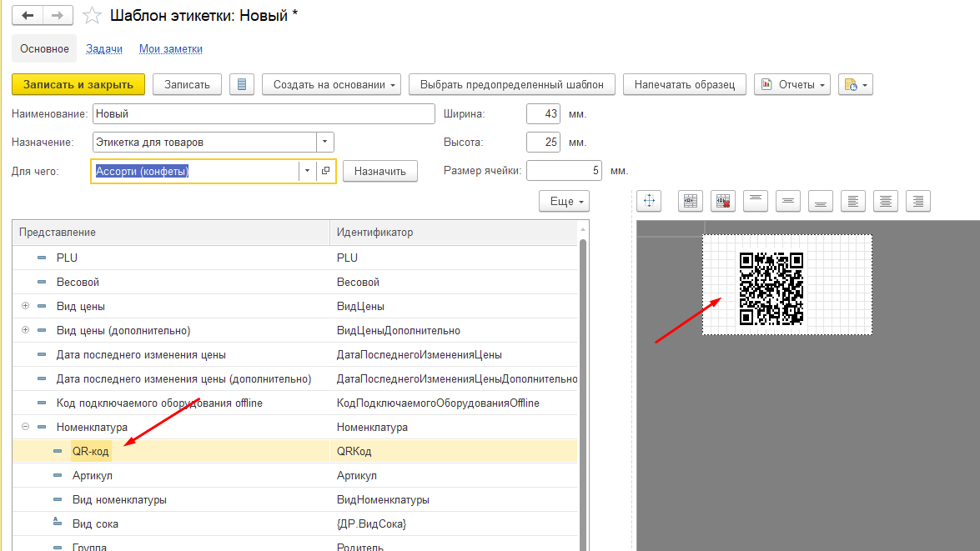Open the Назначение dropdown list
The width and height of the screenshot is (980, 551).
pos(325,142)
